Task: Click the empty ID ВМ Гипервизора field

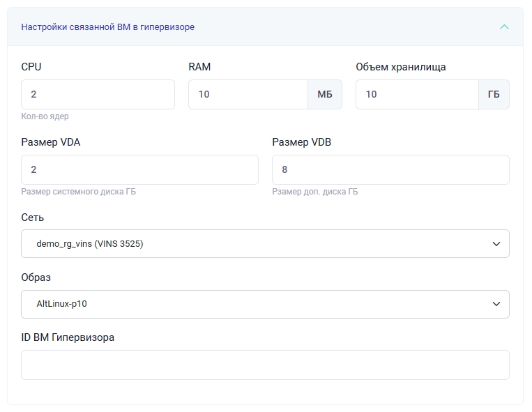Action: click(x=265, y=365)
